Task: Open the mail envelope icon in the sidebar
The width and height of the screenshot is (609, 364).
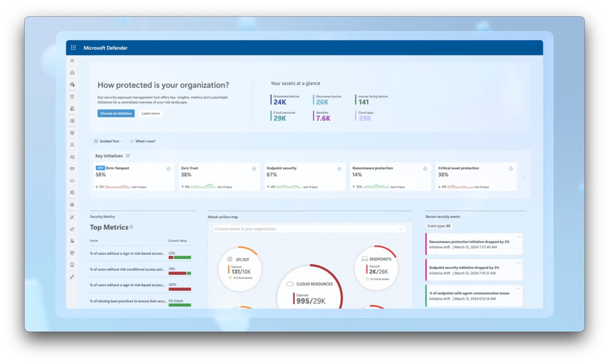Action: point(73,169)
